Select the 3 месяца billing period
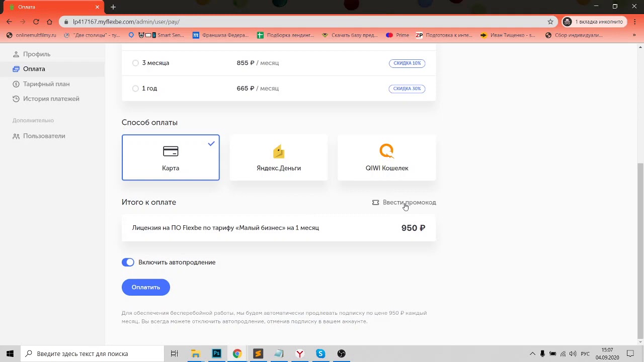The height and width of the screenshot is (362, 644). [135, 63]
